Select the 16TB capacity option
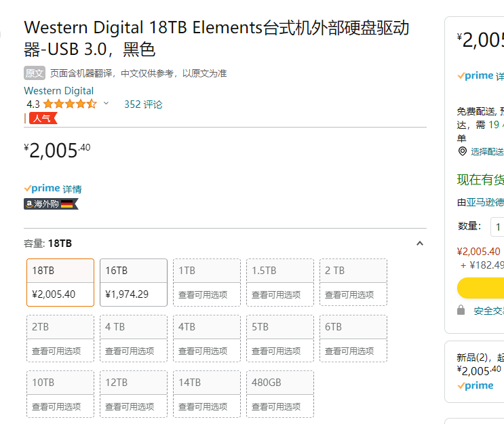Screen dimensions: 504x424 134,283
